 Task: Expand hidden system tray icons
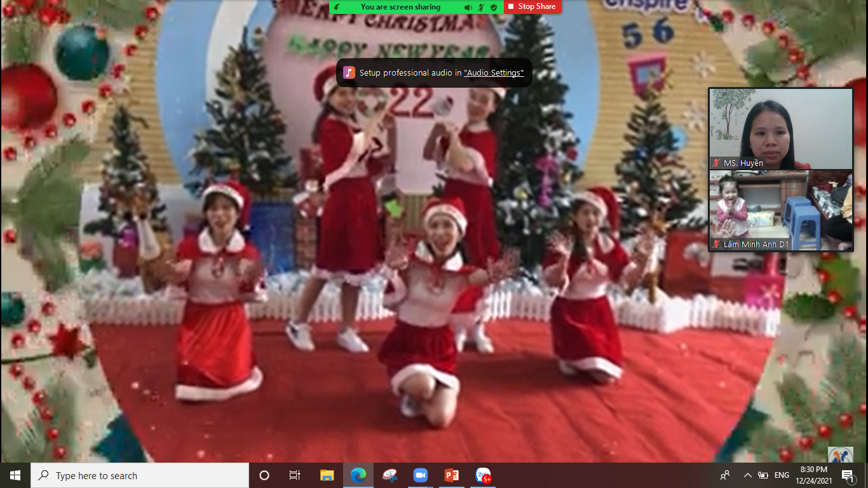point(747,475)
